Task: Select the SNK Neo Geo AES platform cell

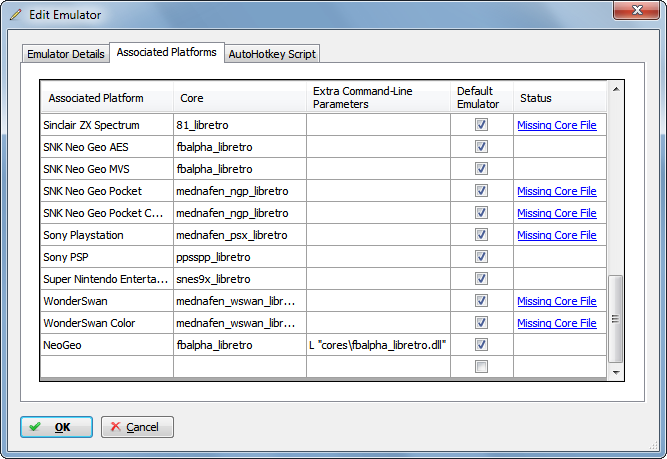Action: point(107,147)
